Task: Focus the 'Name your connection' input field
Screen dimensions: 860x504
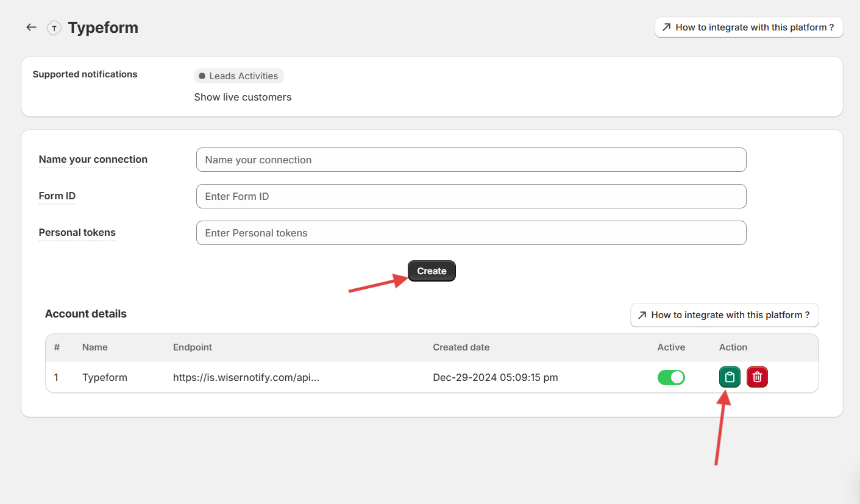Action: coord(471,160)
